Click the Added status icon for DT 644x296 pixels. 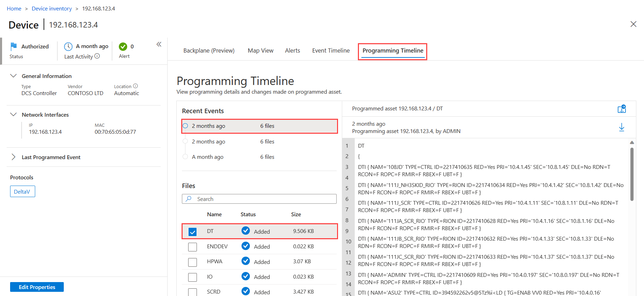click(x=246, y=231)
